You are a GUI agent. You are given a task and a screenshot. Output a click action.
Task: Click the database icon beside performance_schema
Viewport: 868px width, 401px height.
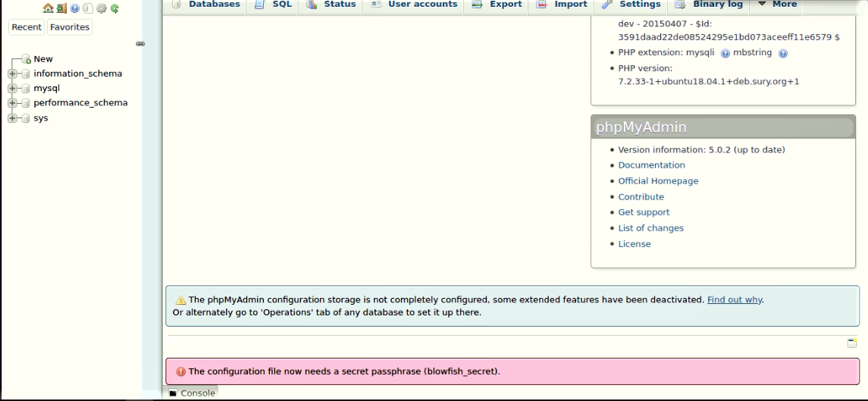click(x=26, y=103)
